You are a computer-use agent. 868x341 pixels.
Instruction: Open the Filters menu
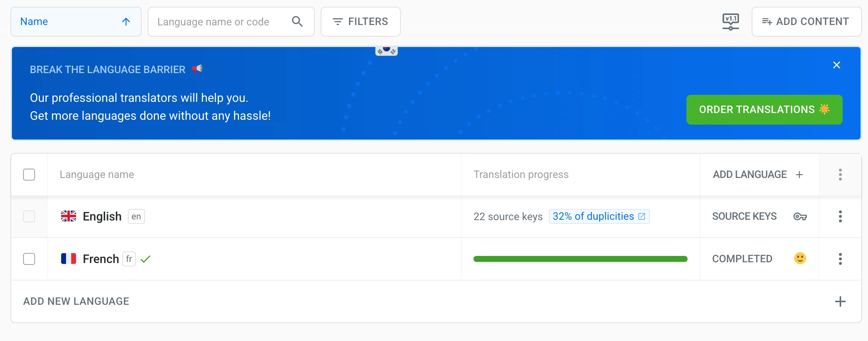coord(361,22)
